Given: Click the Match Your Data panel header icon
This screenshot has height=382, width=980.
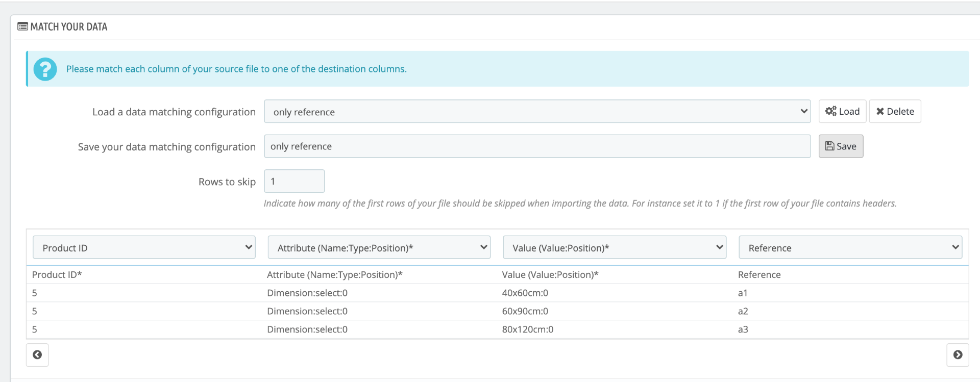Looking at the screenshot, I should pos(22,27).
